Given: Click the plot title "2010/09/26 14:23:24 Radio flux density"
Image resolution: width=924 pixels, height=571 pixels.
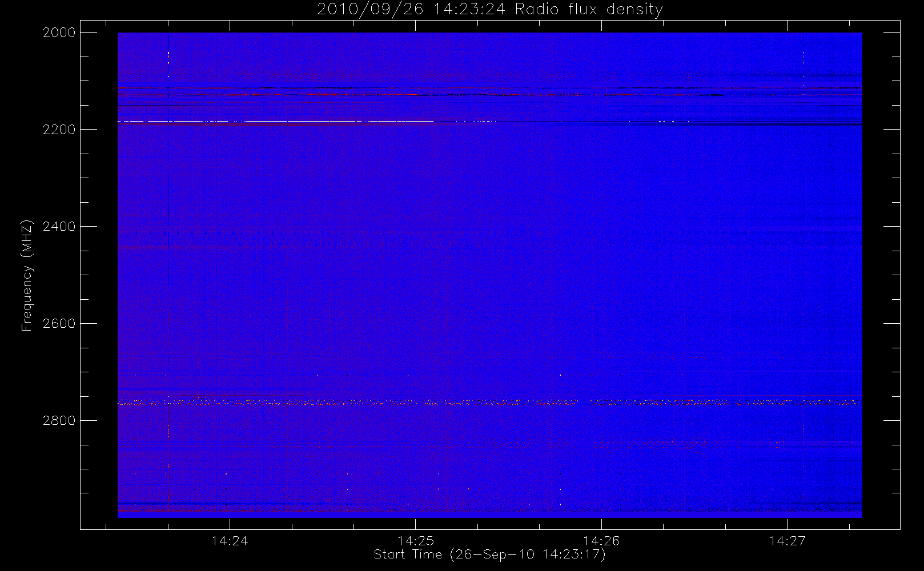Looking at the screenshot, I should (489, 10).
